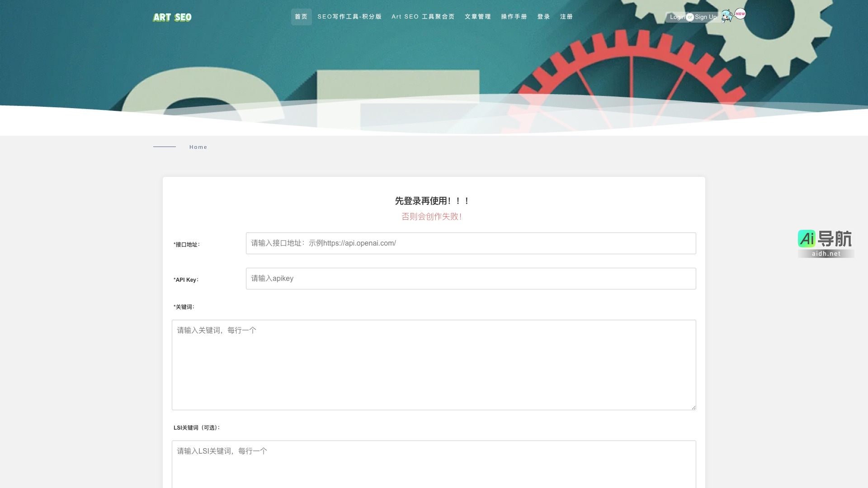Click the ART SEO logo

pos(172,17)
